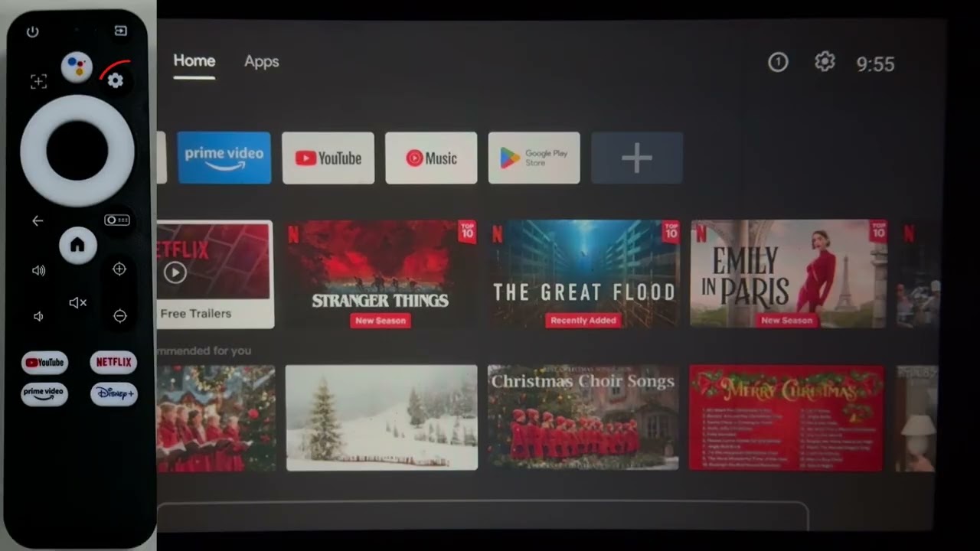Screen dimensions: 980x551
Task: Launch the Prime Video app tile
Action: point(224,158)
